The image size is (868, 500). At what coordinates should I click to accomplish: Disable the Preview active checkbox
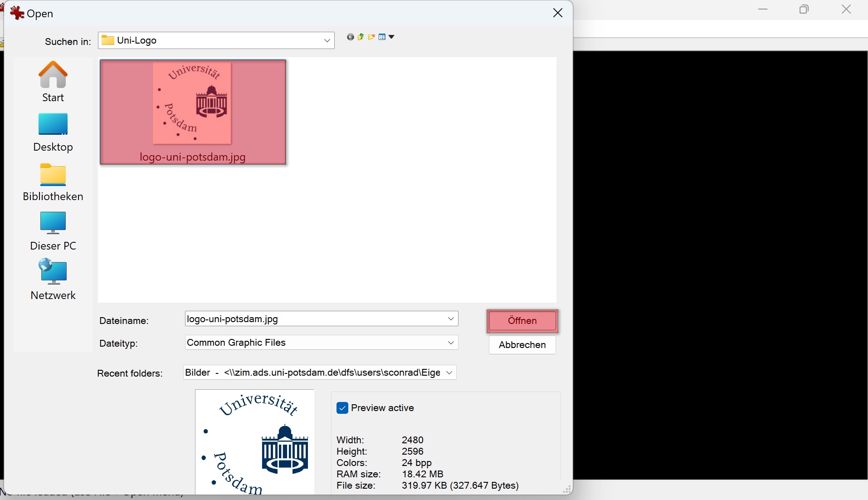coord(342,408)
